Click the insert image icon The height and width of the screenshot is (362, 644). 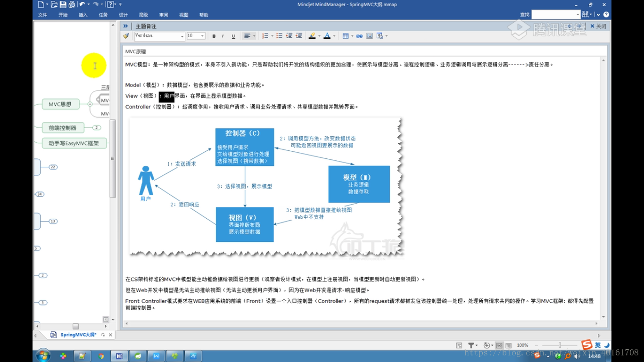[x=370, y=36]
